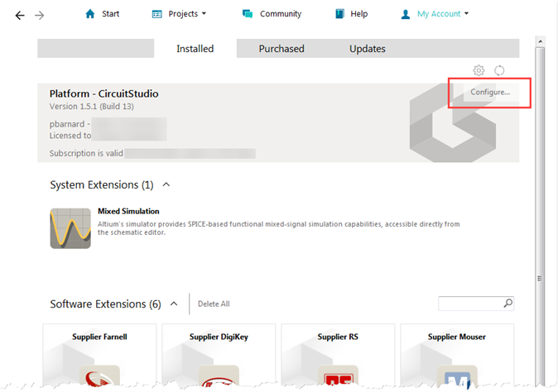Switch to the Updates tab

[368, 48]
